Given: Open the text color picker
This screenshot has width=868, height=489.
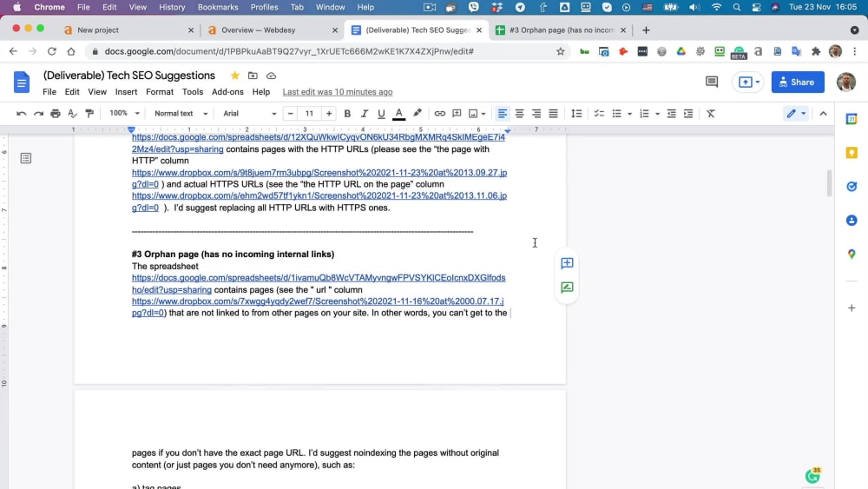Looking at the screenshot, I should 398,114.
